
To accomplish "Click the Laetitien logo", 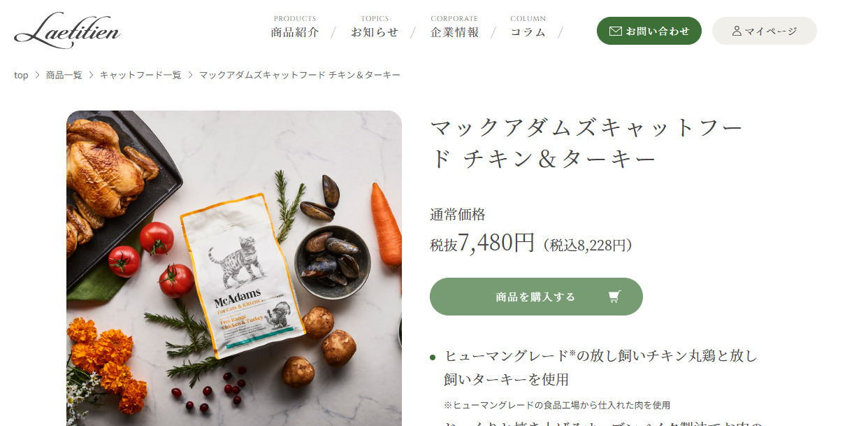I will pyautogui.click(x=67, y=31).
